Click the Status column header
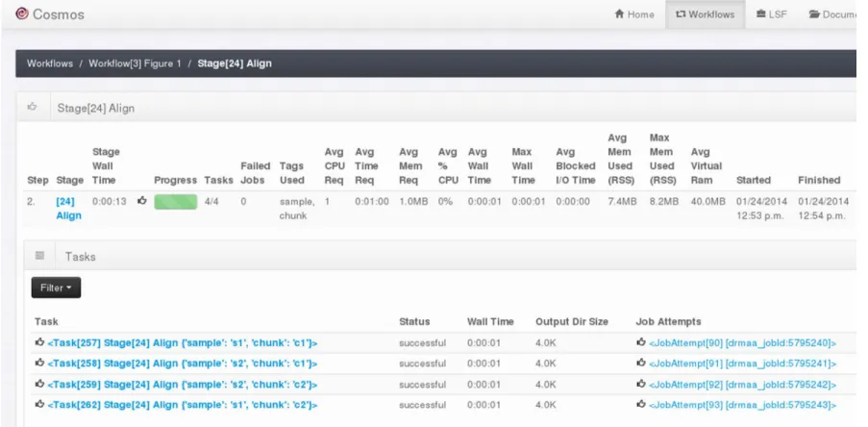This screenshot has width=868, height=427. [414, 321]
